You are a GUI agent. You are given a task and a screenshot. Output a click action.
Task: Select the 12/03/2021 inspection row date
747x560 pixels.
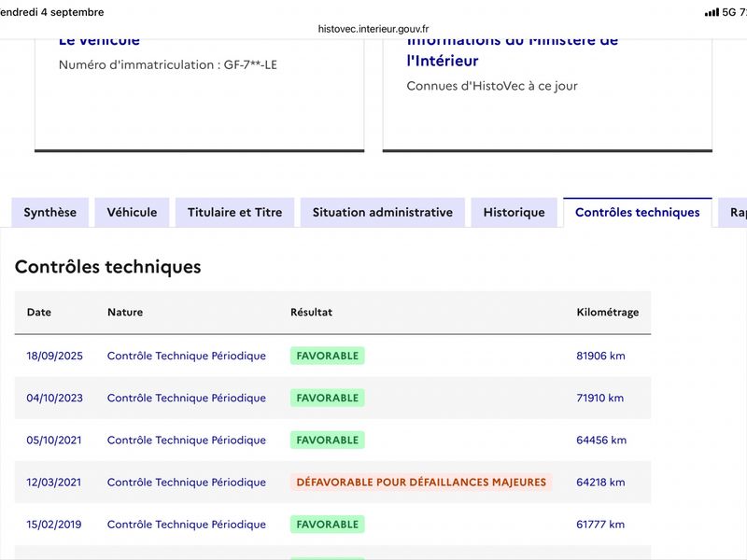click(54, 482)
